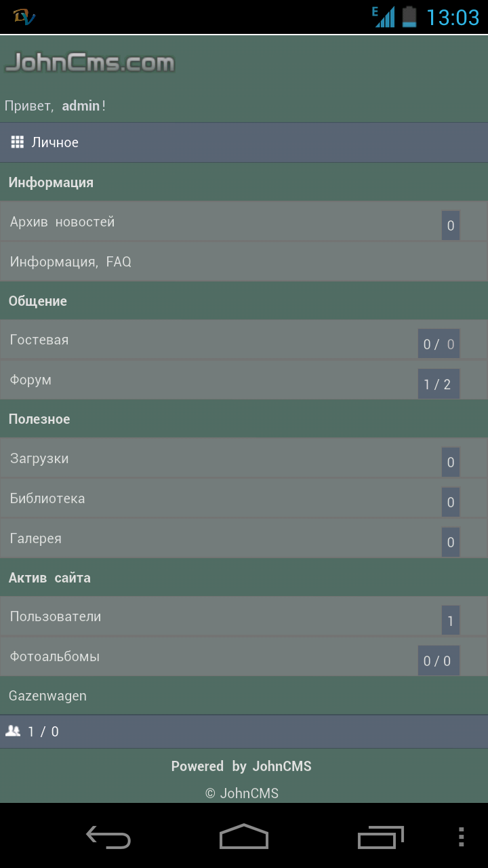
Task: Open the Личное menu
Action: [x=55, y=142]
